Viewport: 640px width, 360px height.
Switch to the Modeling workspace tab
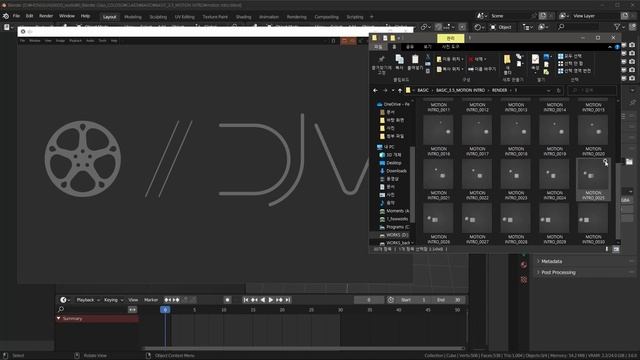click(133, 17)
